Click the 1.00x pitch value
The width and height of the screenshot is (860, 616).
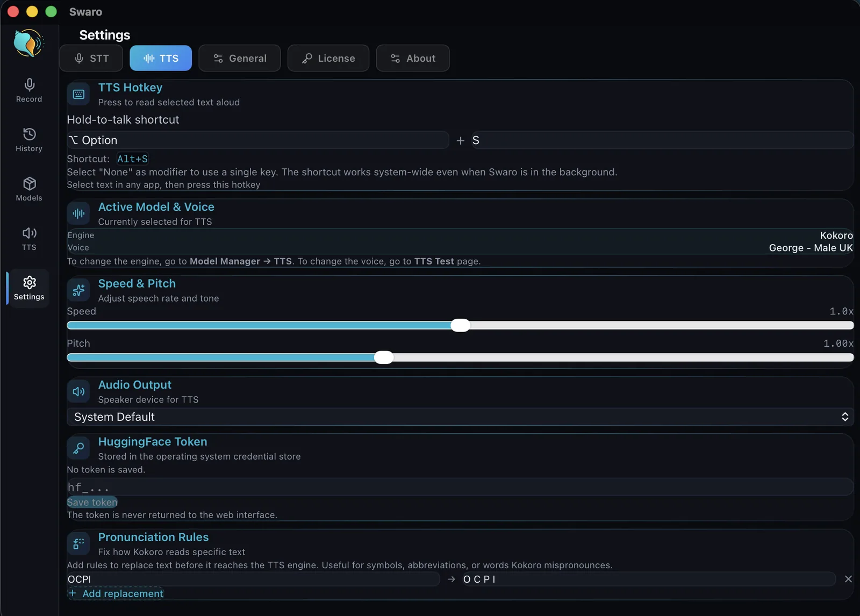[x=838, y=343]
